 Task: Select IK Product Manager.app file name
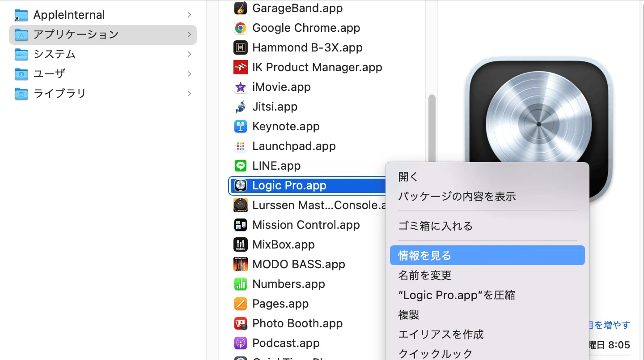tap(317, 67)
